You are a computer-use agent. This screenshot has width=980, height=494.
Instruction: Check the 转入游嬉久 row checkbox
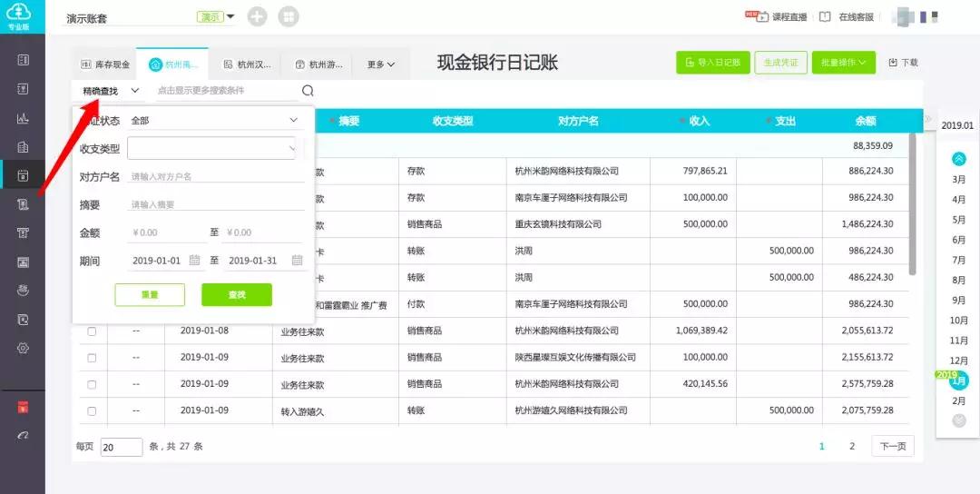pyautogui.click(x=92, y=410)
